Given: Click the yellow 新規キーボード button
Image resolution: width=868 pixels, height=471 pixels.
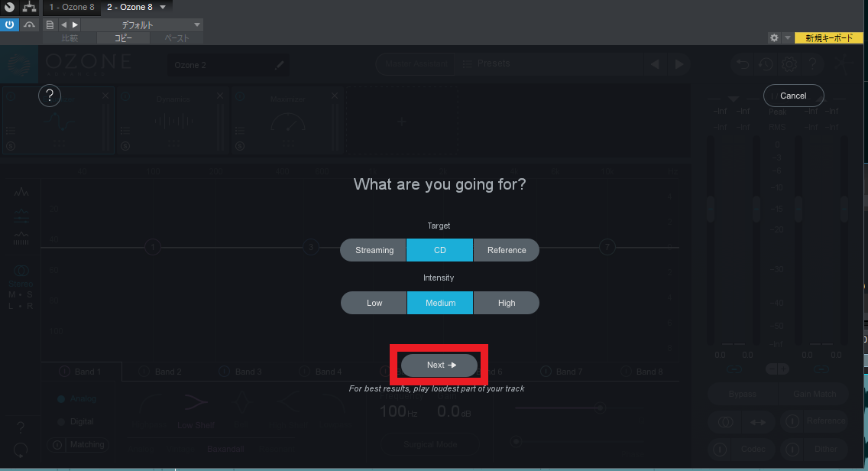Looking at the screenshot, I should pyautogui.click(x=829, y=37).
